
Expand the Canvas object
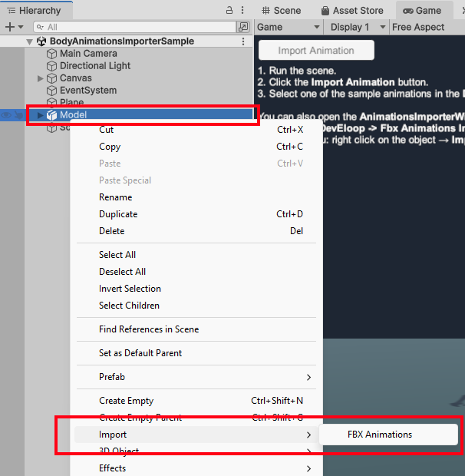point(40,78)
